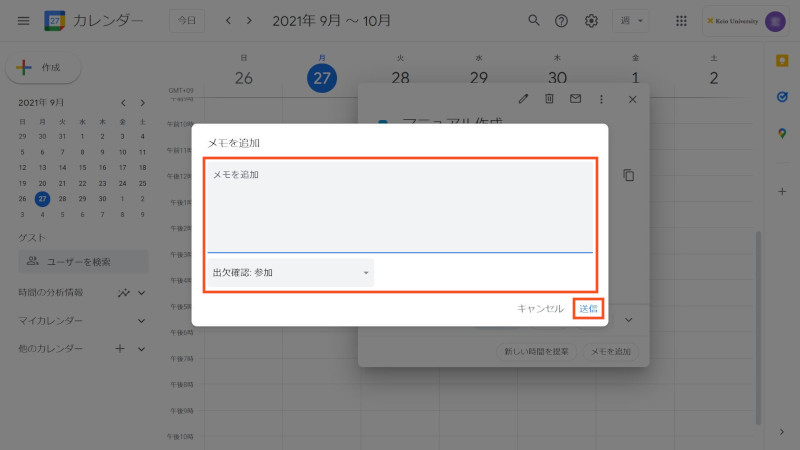
Task: Open the help question mark icon
Action: pyautogui.click(x=562, y=20)
